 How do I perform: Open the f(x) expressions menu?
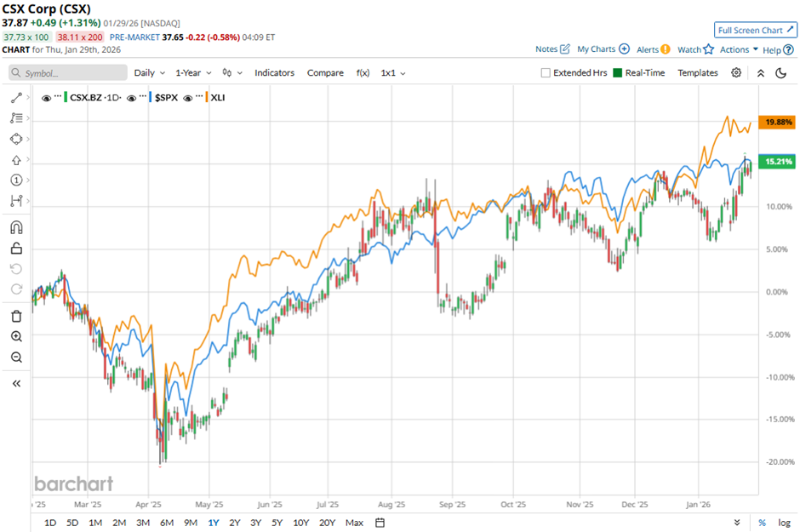tap(363, 73)
